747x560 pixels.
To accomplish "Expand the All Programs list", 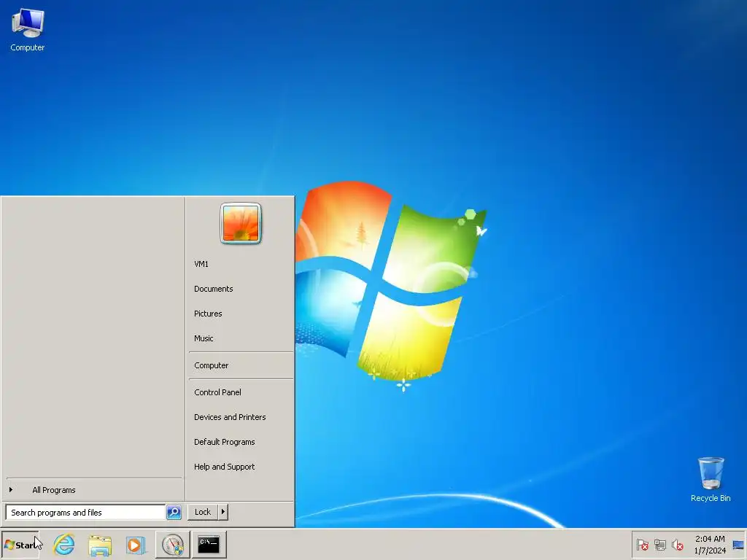I will [93, 490].
